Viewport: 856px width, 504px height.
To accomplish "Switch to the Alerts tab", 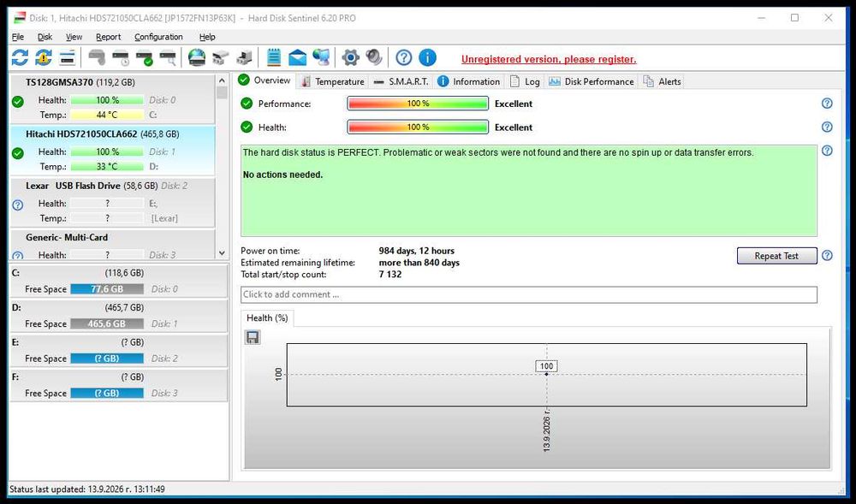I will click(663, 81).
